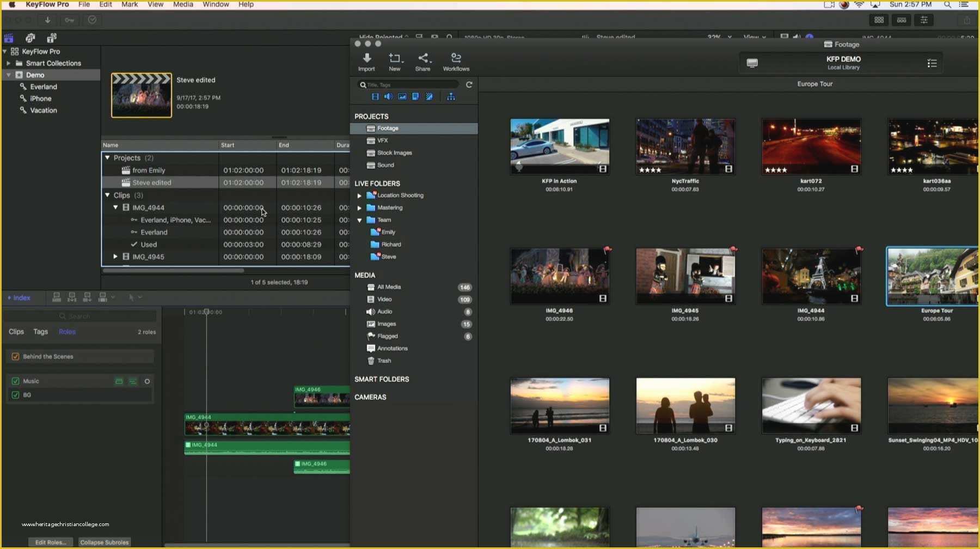Collapse the KeyFlow Pro library tree
The width and height of the screenshot is (980, 549).
(x=5, y=52)
